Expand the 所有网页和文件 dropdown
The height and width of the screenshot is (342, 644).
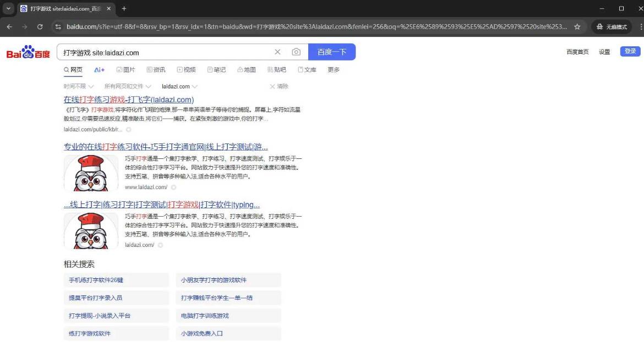(128, 86)
